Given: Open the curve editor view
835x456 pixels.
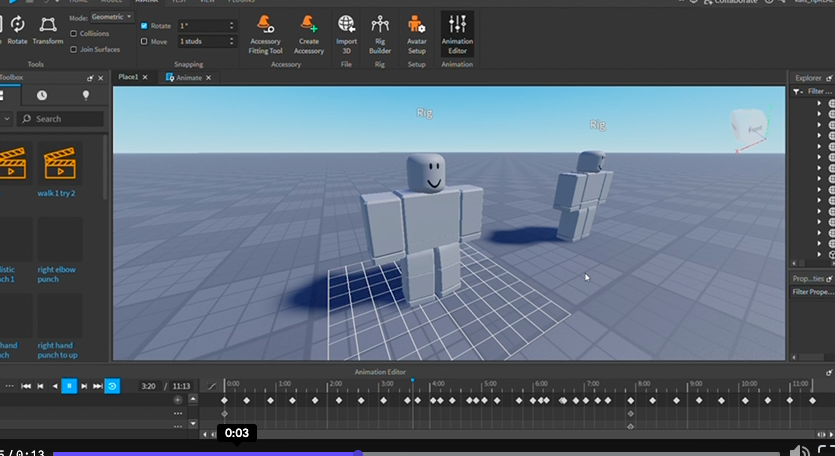Looking at the screenshot, I should point(211,386).
